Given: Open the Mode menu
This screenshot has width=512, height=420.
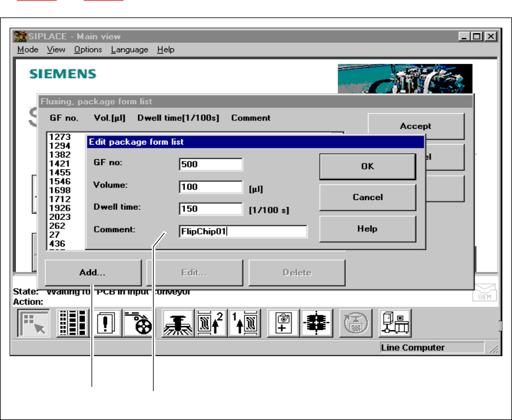Looking at the screenshot, I should click(28, 50).
